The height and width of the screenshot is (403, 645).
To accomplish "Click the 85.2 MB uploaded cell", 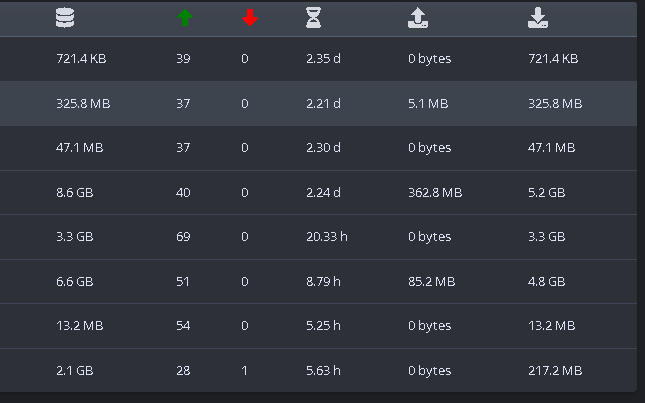I will pos(432,282).
